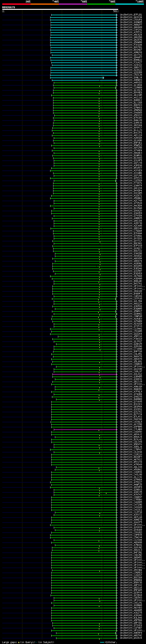Screen dimensions: 146x644
Task: Select hit label UniRef100_A4RXD3
Action: pyautogui.click(x=131, y=83)
